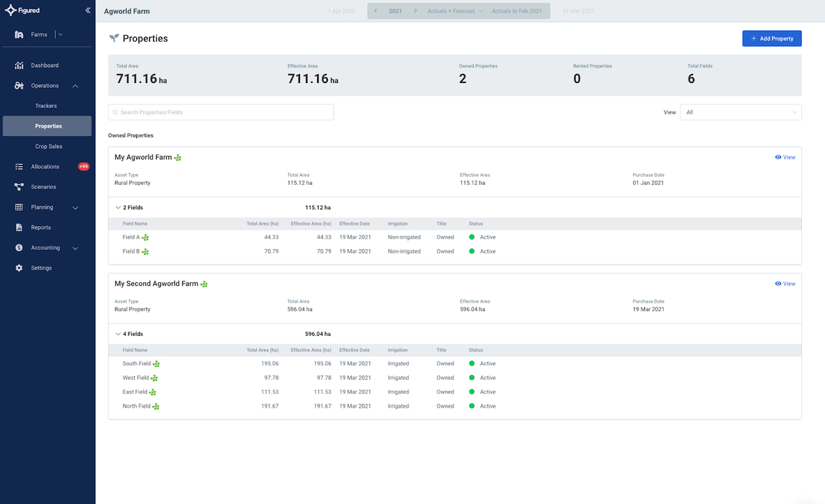Click the +99 Allocations notification badge
Screen dimensions: 825x504
[84, 167]
